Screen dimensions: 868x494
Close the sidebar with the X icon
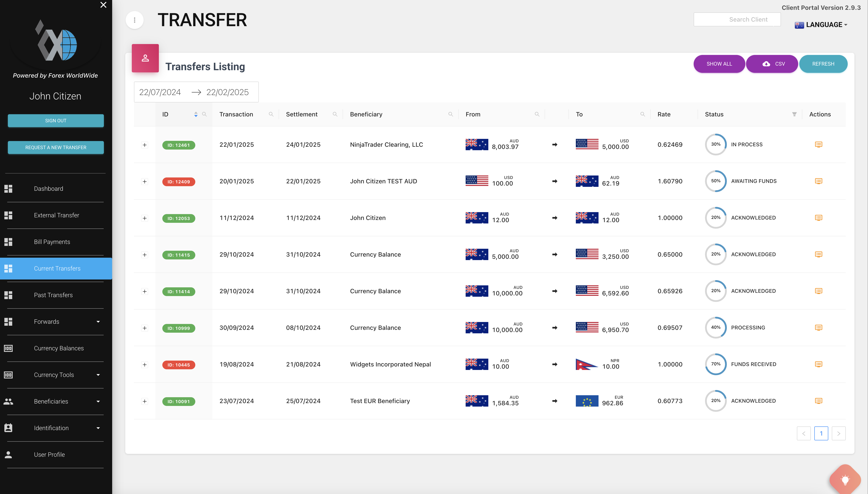(103, 5)
